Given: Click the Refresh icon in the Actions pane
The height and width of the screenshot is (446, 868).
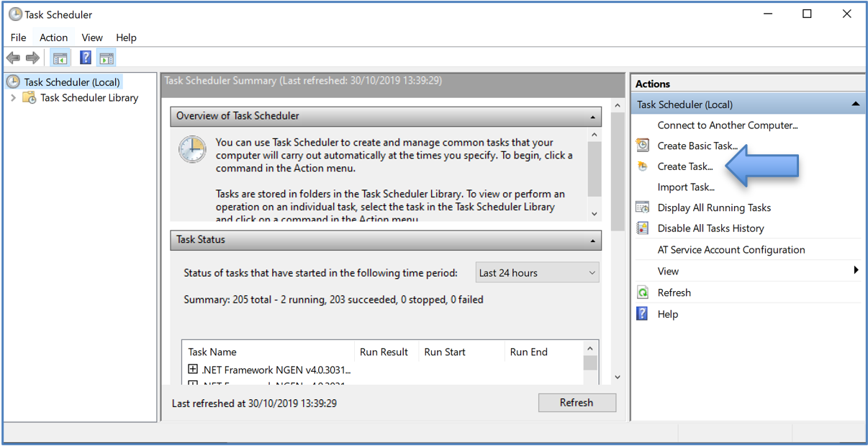Looking at the screenshot, I should tap(641, 292).
